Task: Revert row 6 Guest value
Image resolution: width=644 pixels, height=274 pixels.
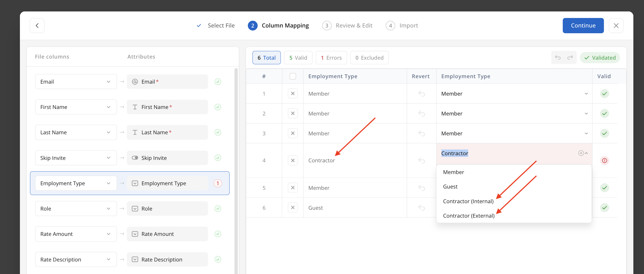Action: click(x=422, y=208)
